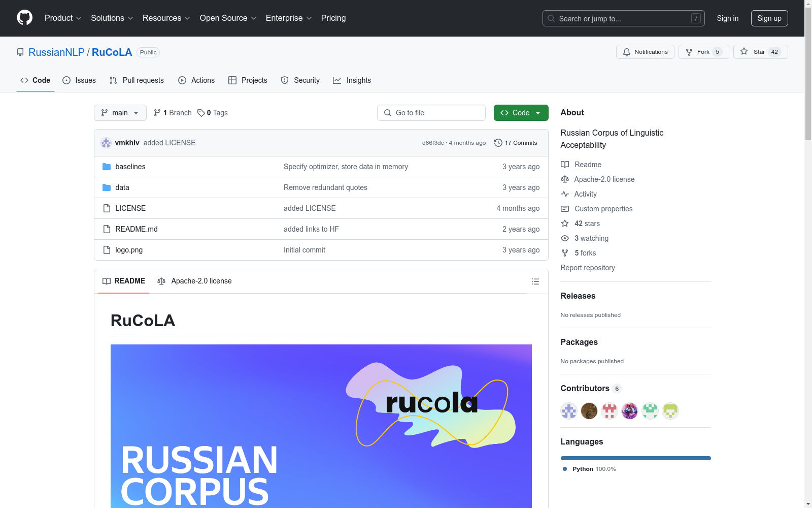Open the 'Specify optimizer, store data in memory' commit
The height and width of the screenshot is (508, 812).
point(346,167)
